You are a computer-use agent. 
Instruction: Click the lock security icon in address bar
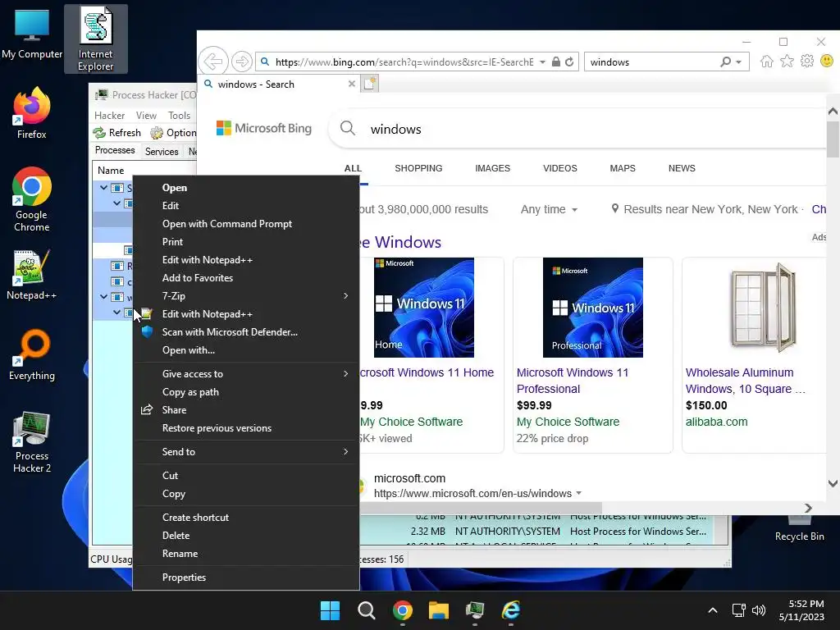point(556,62)
